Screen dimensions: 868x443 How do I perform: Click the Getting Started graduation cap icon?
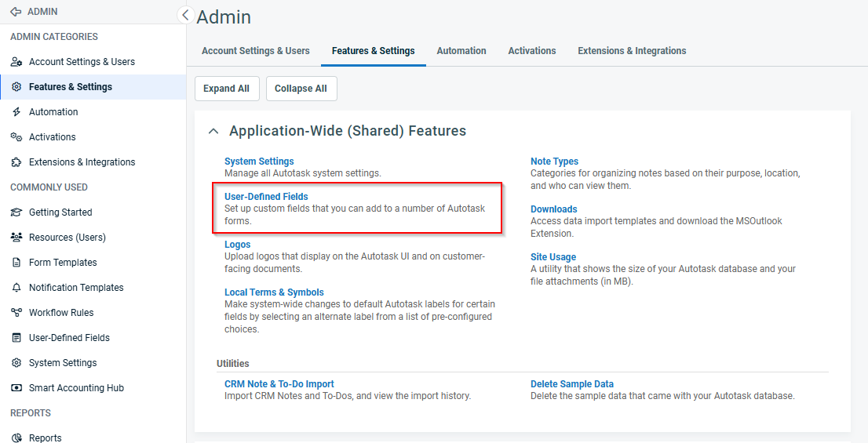coord(16,212)
